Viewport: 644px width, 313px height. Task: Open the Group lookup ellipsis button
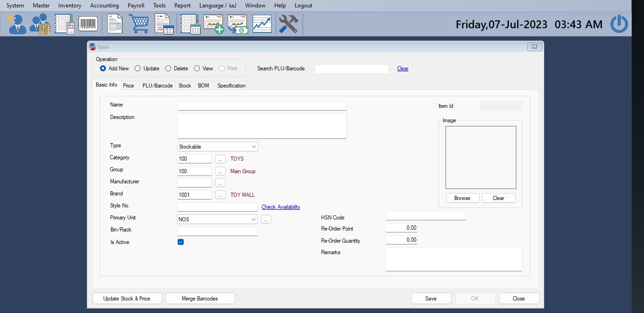pos(220,171)
